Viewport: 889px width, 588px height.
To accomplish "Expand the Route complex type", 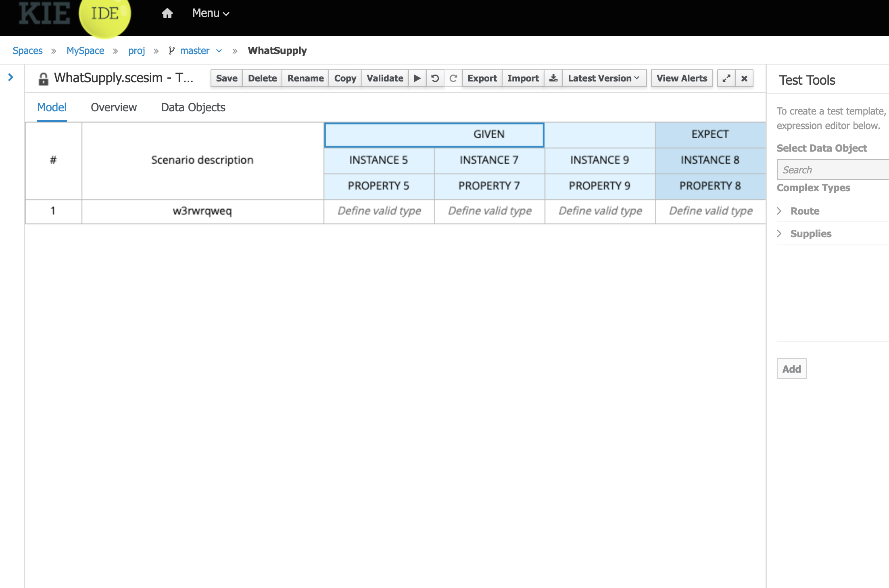I will 779,211.
